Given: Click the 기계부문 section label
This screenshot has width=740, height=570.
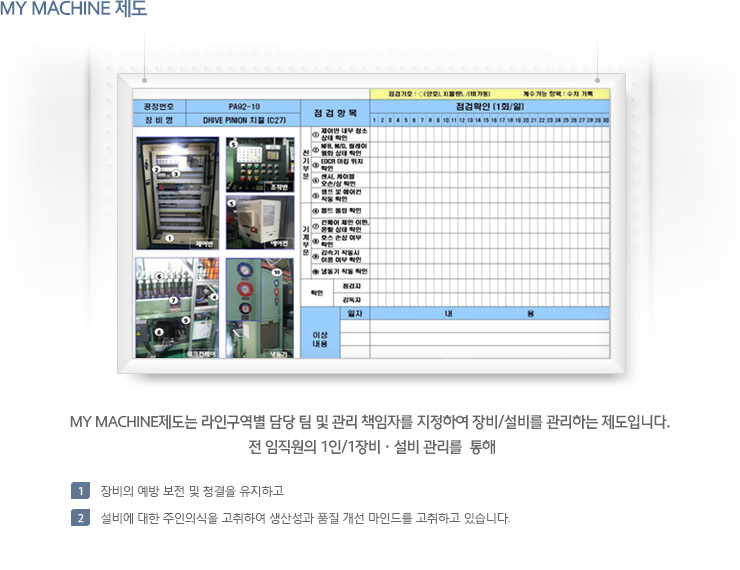Looking at the screenshot, I should click(x=306, y=241).
